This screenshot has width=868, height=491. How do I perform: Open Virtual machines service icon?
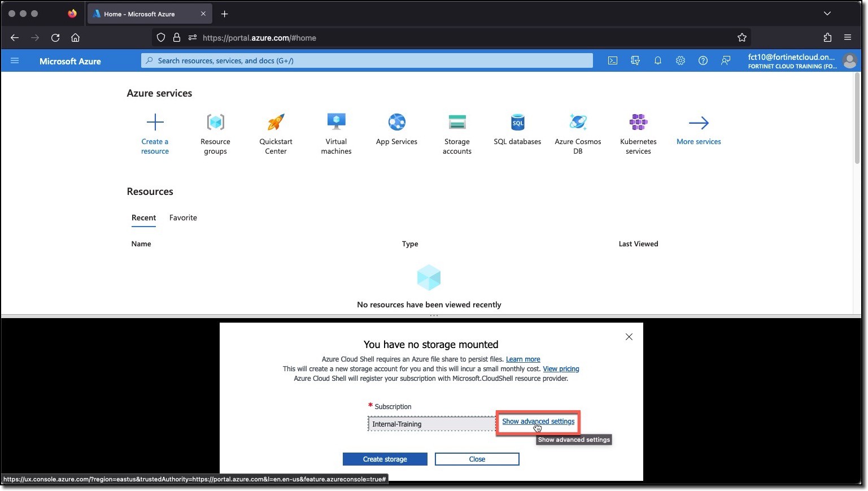click(336, 122)
